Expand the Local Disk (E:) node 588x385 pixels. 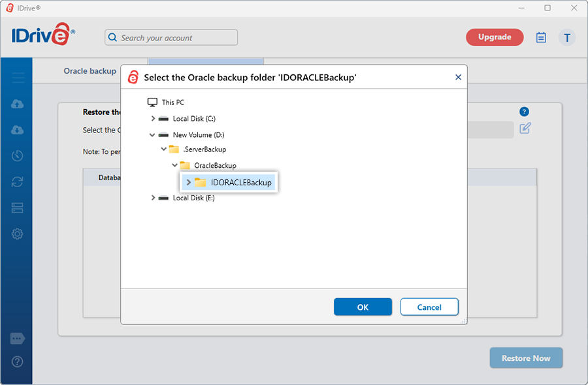click(153, 198)
